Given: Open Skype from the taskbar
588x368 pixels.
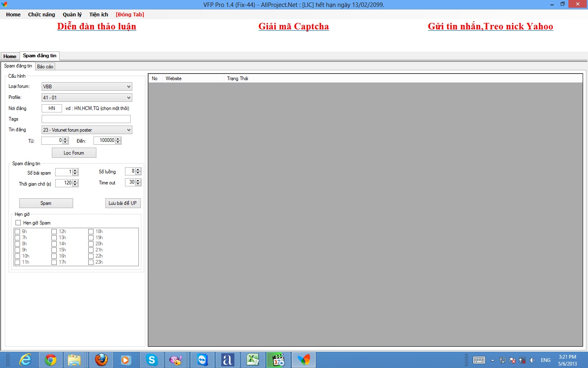Looking at the screenshot, I should tap(152, 360).
